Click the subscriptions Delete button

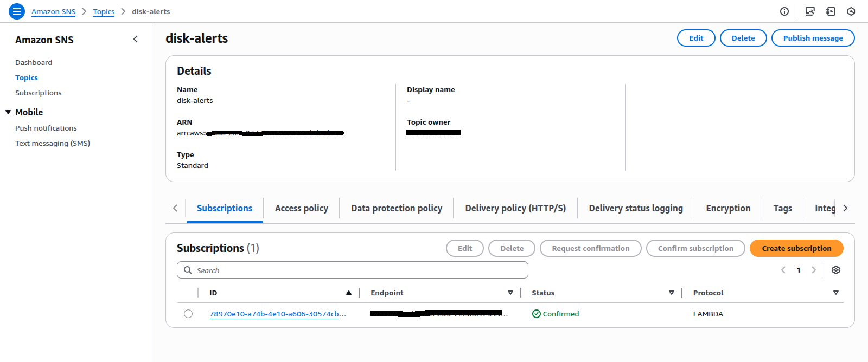click(512, 248)
